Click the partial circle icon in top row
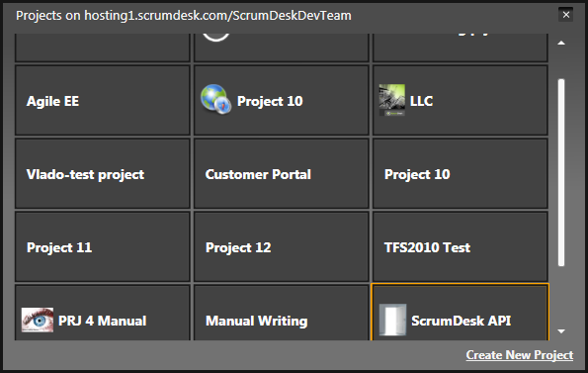 216,38
